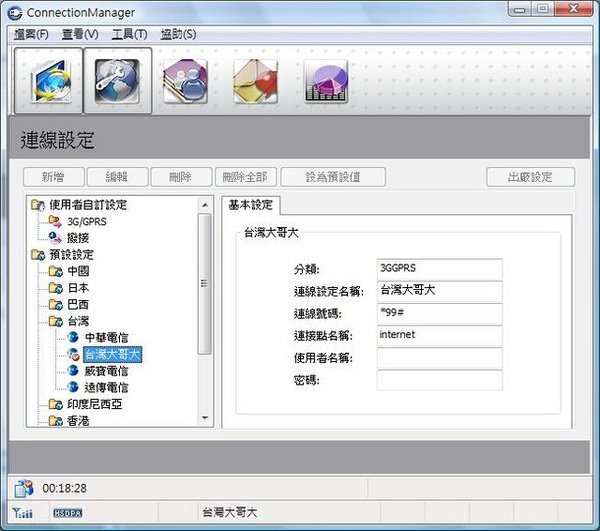Select 遠傳電信 in the tree
This screenshot has height=531, width=600.
point(106,388)
